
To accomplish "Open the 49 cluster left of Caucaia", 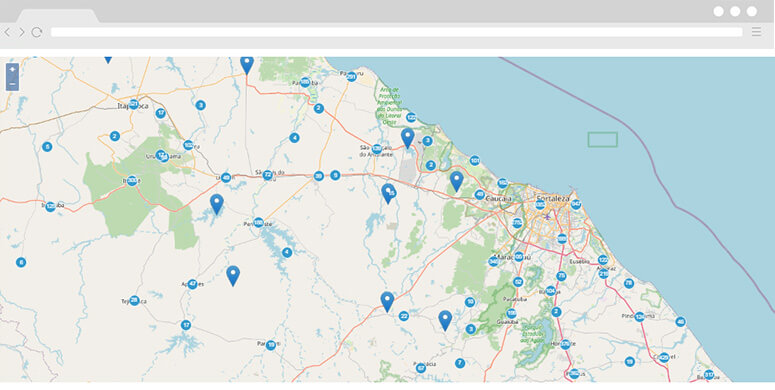I will click(x=479, y=195).
